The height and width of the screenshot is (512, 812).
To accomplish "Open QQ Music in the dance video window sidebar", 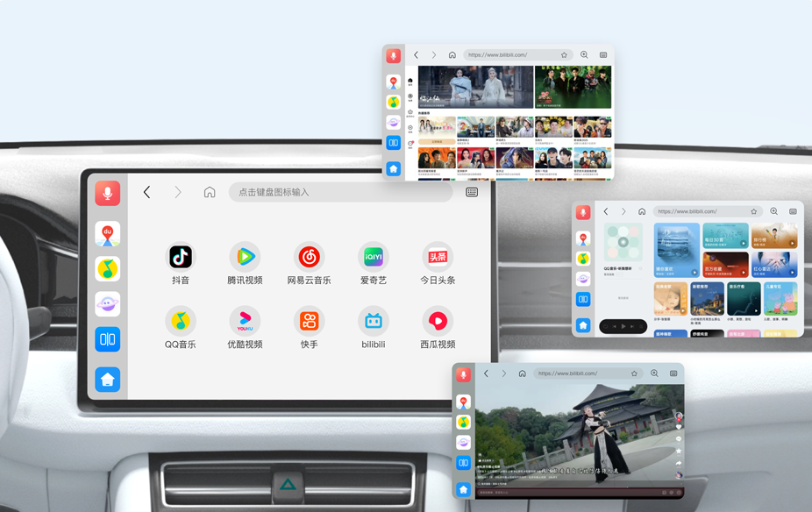I will coord(464,422).
